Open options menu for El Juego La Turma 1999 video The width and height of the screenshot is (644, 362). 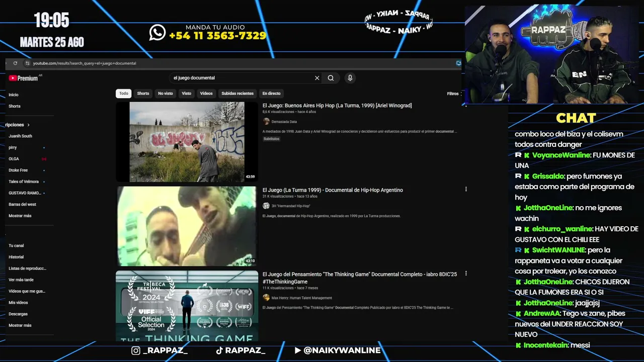[x=466, y=190]
